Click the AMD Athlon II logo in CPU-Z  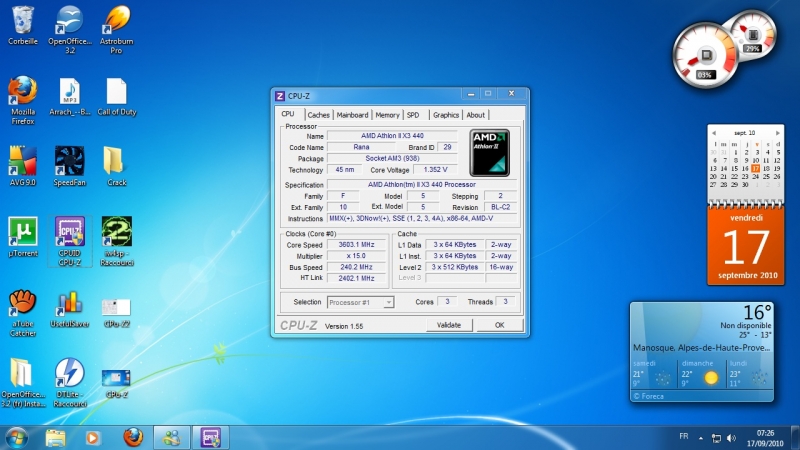click(x=489, y=153)
